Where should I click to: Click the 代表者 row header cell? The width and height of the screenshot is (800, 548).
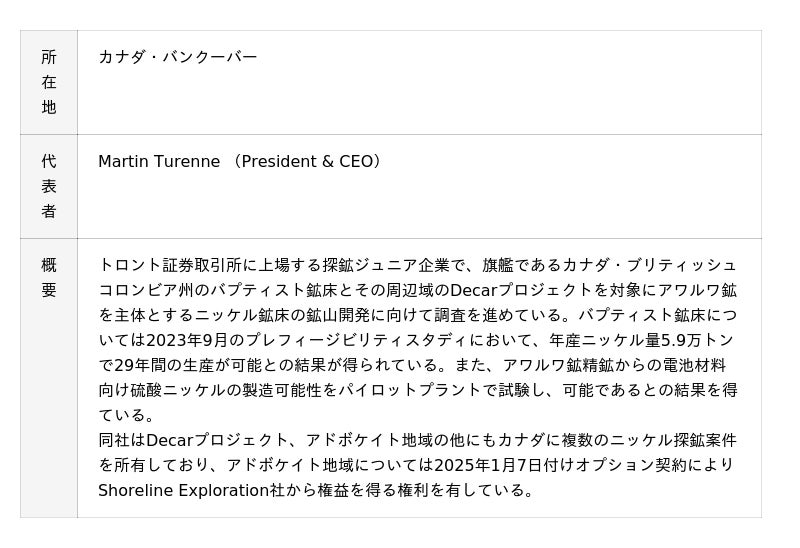(x=48, y=186)
